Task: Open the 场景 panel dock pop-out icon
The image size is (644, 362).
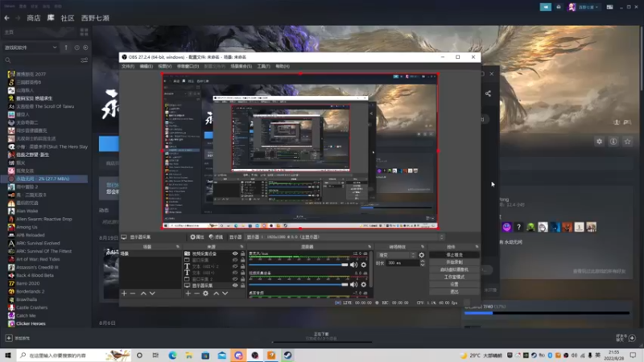Action: [x=177, y=247]
